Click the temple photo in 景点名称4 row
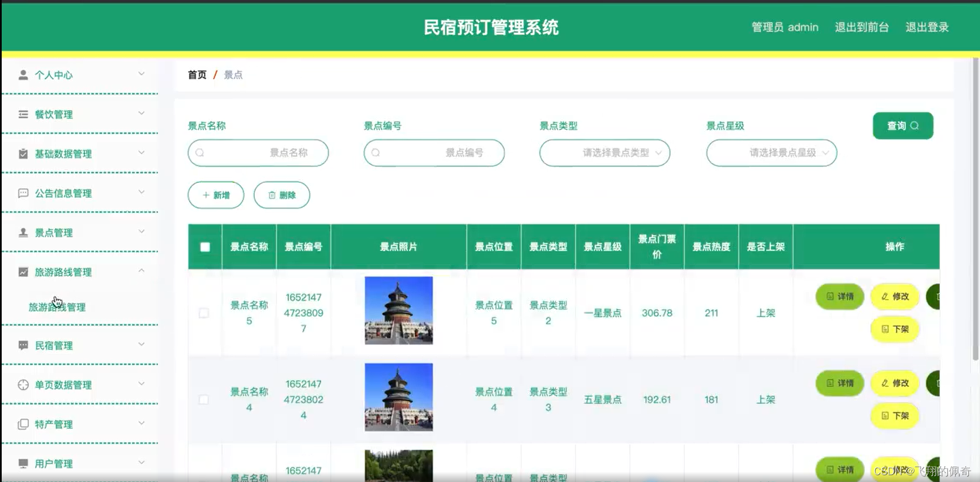This screenshot has height=482, width=980. click(399, 397)
